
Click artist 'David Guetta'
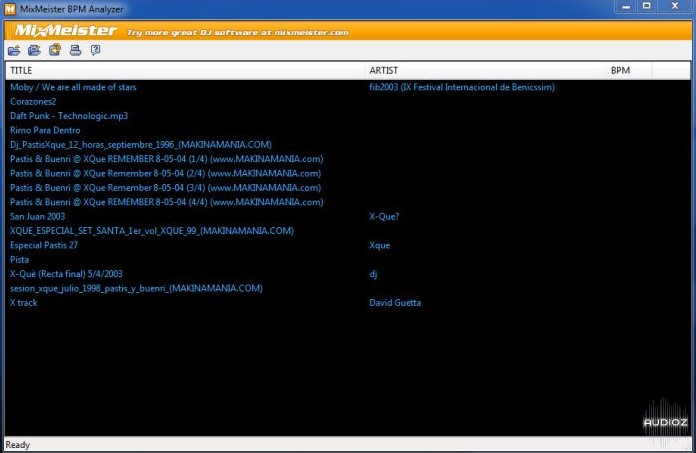coord(395,303)
